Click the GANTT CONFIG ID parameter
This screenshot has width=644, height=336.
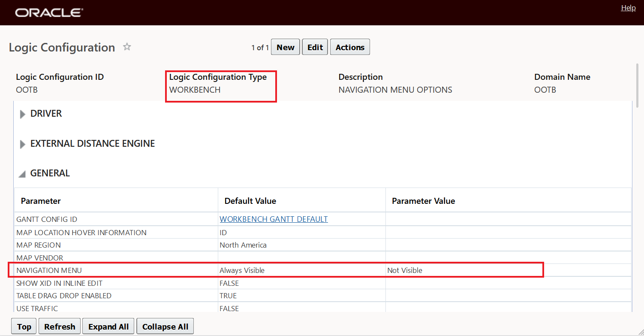47,219
